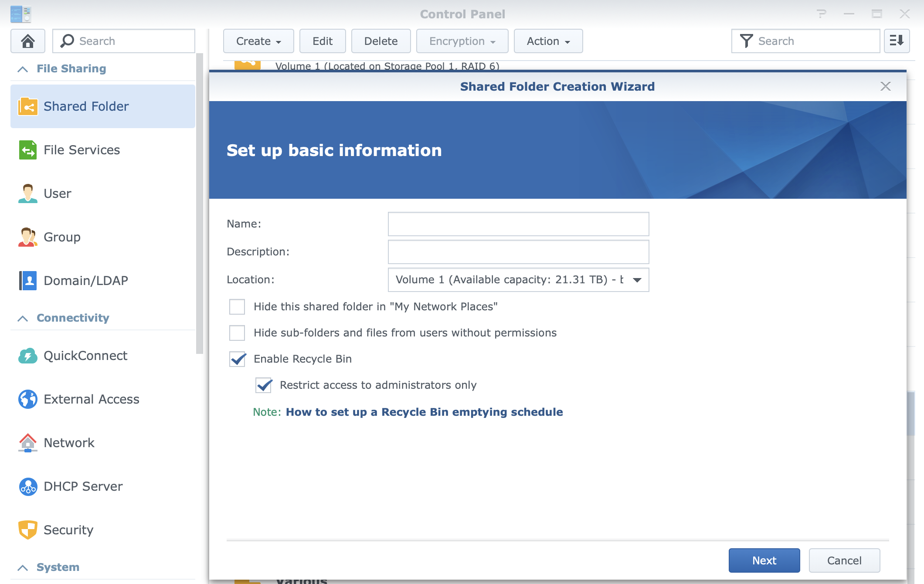
Task: Focus the Description field
Action: tap(519, 252)
